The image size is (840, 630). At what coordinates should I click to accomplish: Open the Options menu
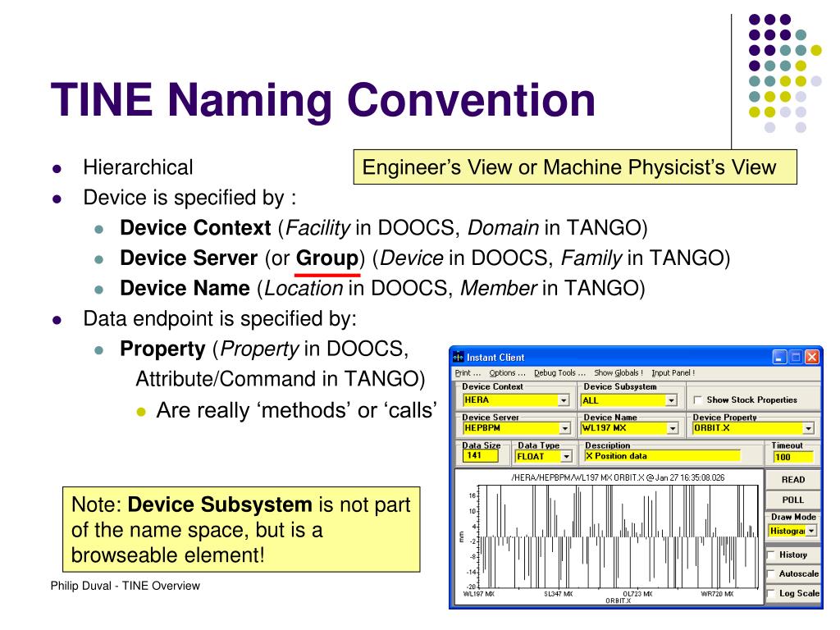pos(507,373)
